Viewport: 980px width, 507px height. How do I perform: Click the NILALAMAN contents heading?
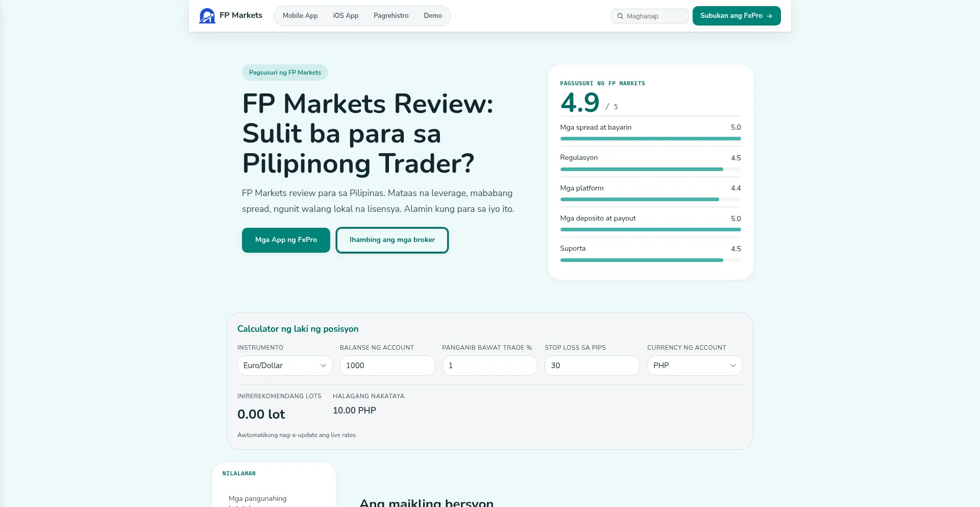tap(239, 474)
